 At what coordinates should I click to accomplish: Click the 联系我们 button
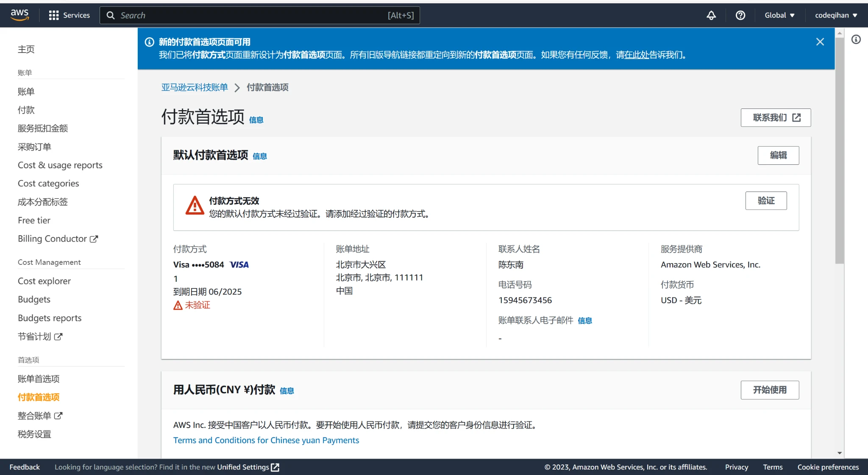[776, 117]
